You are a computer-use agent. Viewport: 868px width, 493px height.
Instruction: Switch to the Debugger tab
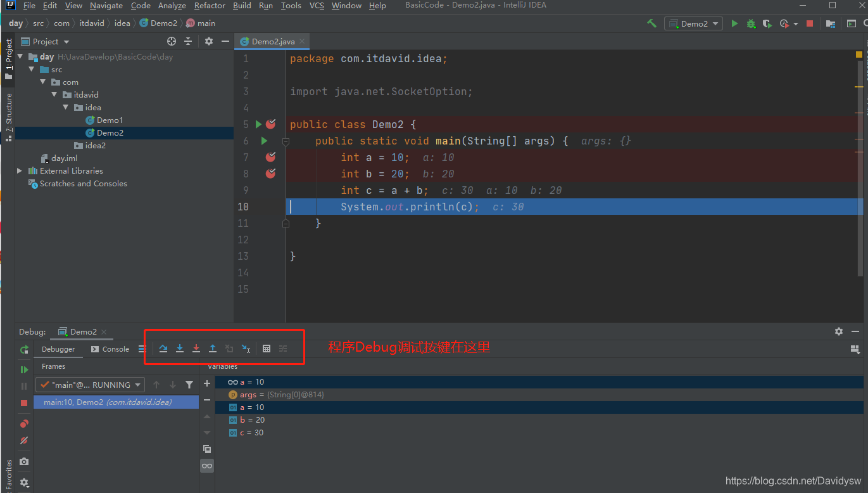pos(58,349)
